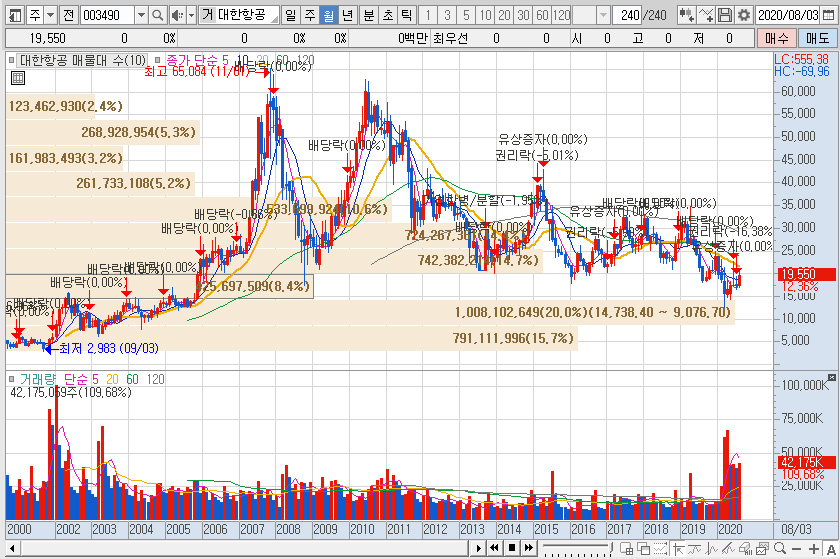840x559 pixels.
Task: Click the dotted chart range icon
Action: click(x=661, y=548)
